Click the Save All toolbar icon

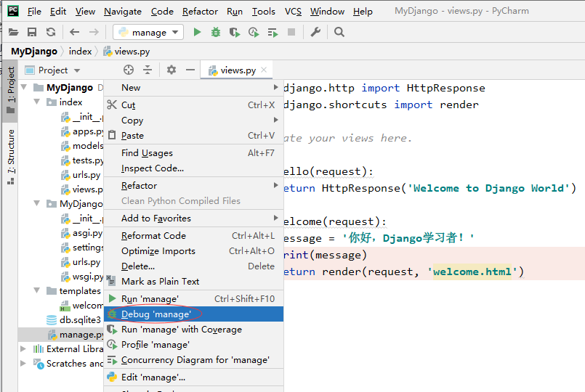pos(32,32)
